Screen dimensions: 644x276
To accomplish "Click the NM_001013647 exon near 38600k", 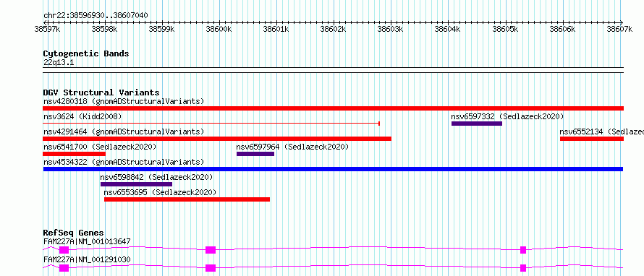I will (x=211, y=250).
